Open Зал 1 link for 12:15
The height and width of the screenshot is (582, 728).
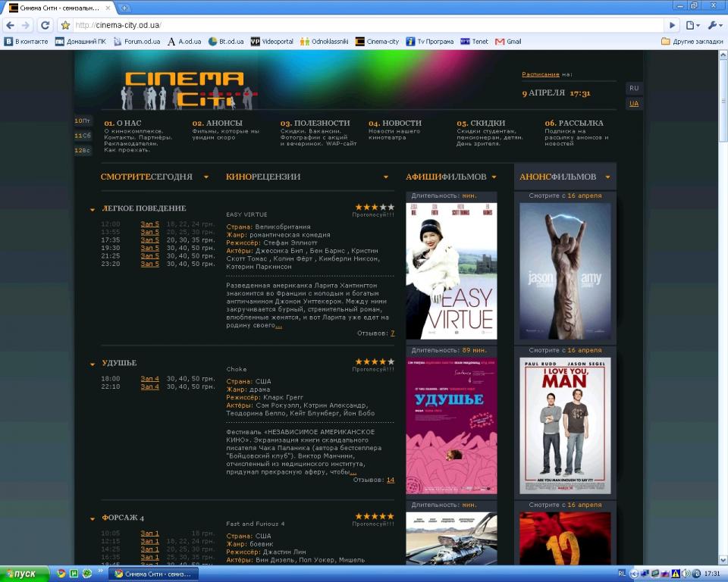point(150,541)
